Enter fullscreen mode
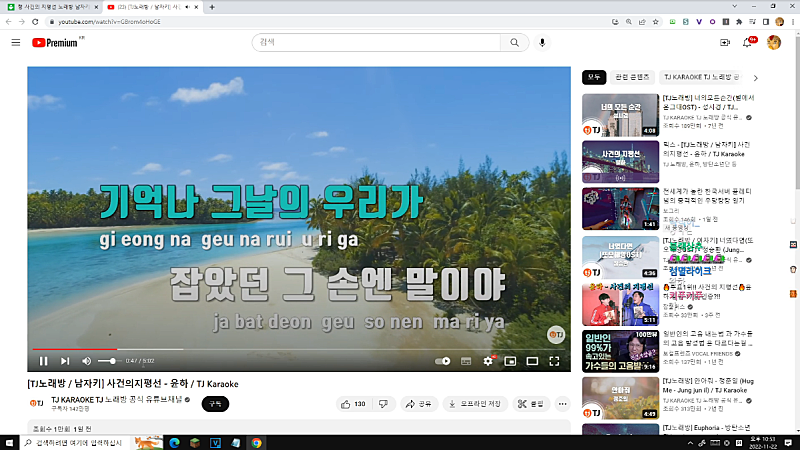 pyautogui.click(x=554, y=361)
